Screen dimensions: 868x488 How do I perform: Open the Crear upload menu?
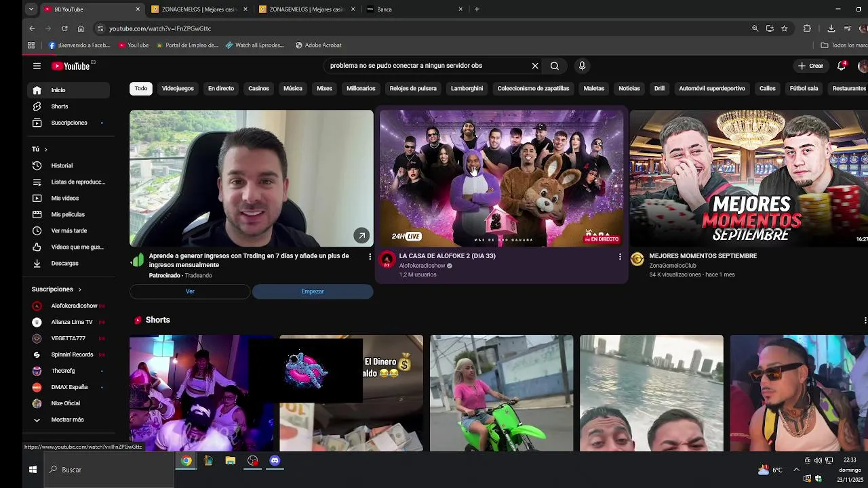810,66
